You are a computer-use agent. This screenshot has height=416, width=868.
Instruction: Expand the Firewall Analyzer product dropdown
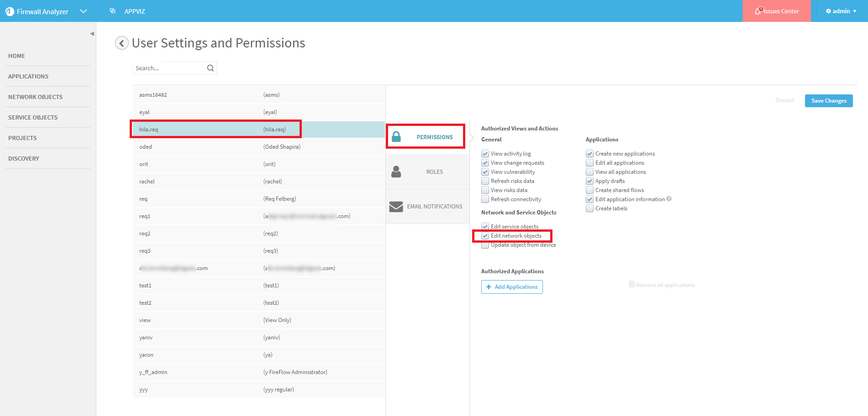click(83, 11)
